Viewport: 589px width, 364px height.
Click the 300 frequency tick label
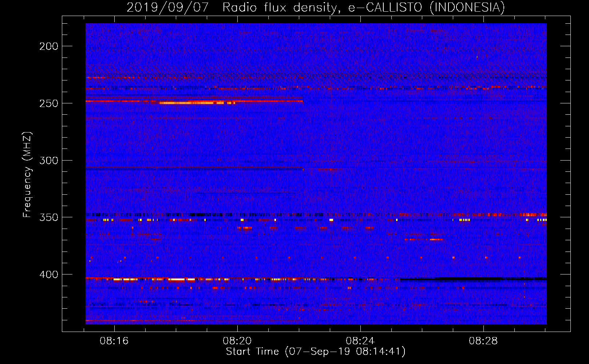click(x=49, y=161)
